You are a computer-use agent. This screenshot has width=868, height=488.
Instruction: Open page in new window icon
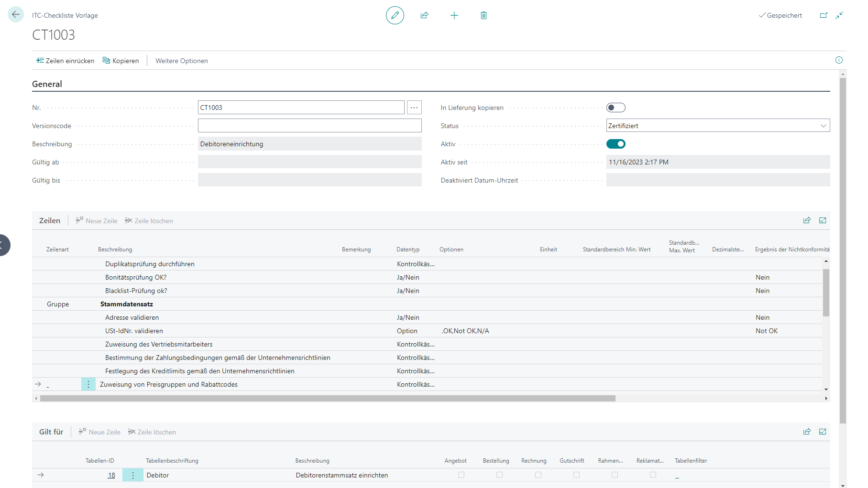(x=823, y=15)
